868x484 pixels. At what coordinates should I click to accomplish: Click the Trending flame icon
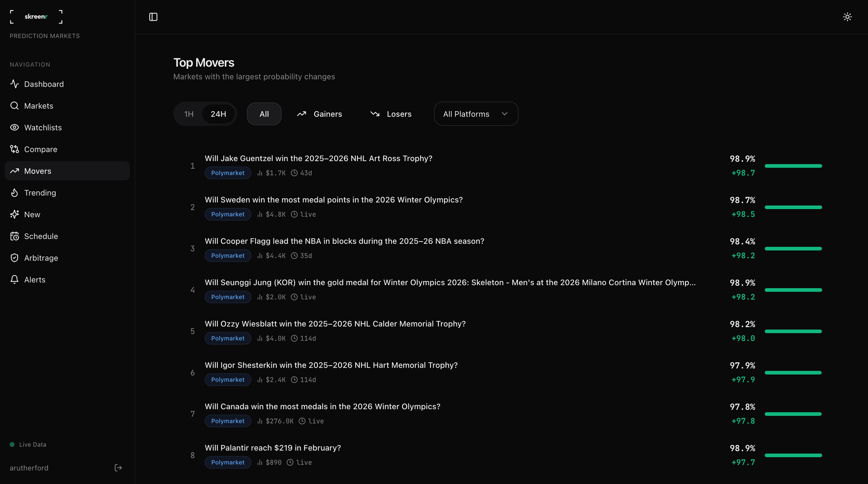tap(14, 193)
